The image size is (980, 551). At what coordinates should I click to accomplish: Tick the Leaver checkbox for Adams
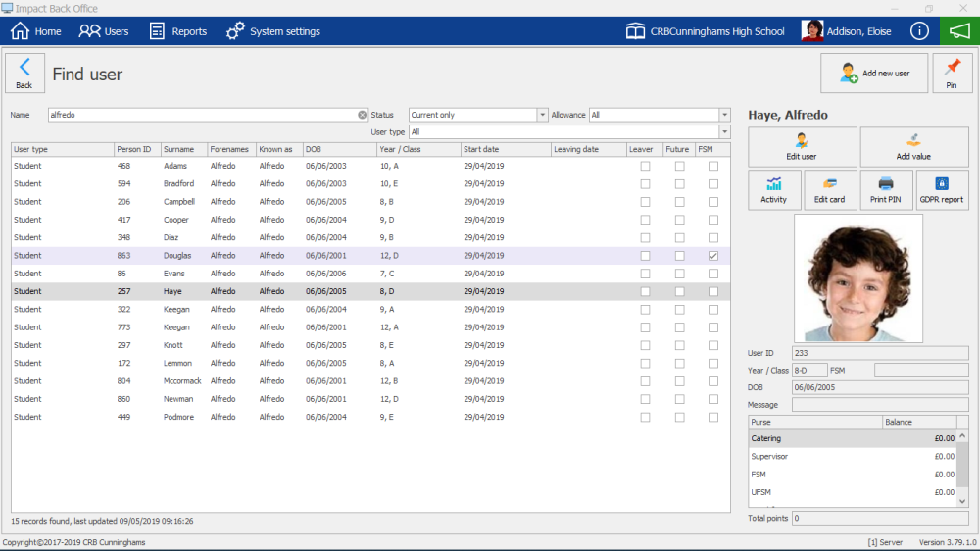tap(645, 167)
